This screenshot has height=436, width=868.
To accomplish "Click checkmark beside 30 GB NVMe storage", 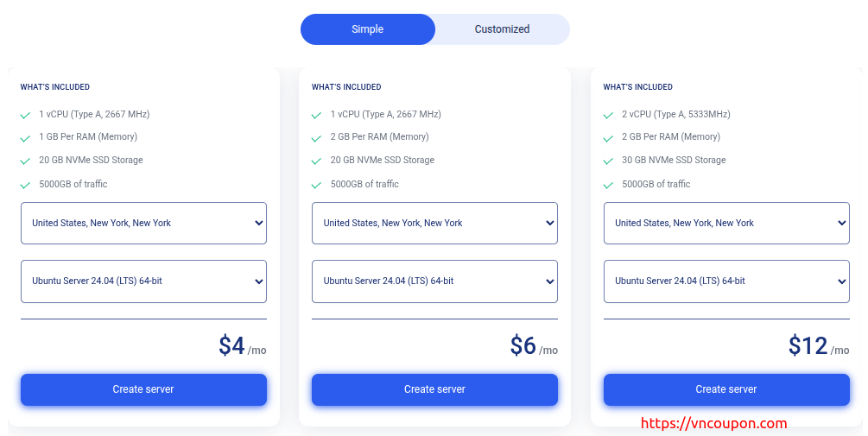I will point(609,161).
